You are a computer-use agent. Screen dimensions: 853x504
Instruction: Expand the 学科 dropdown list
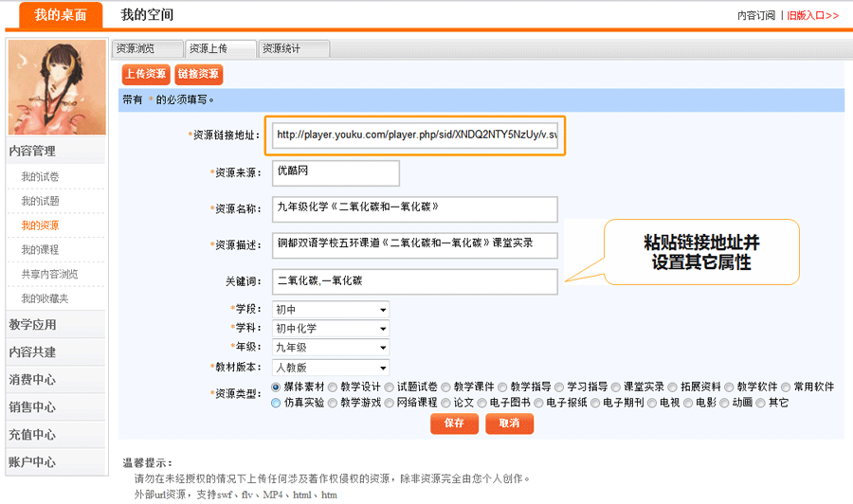tap(331, 329)
